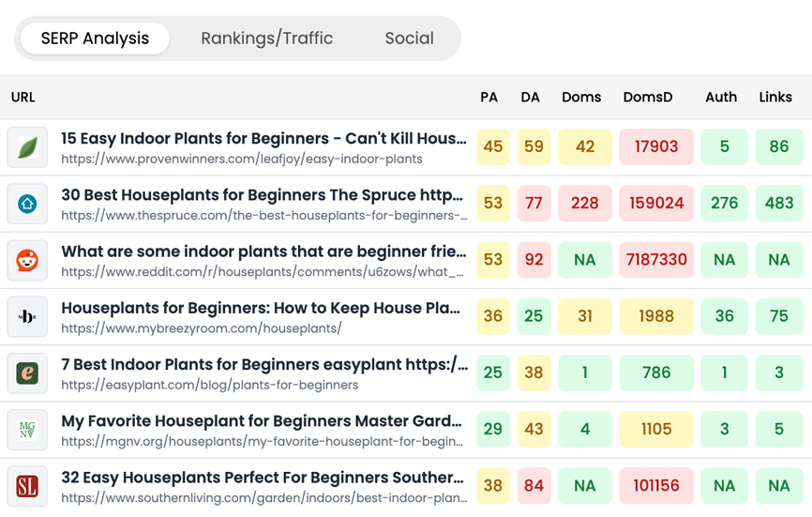The image size is (812, 517).
Task: Sort by the Links column header
Action: 775,98
